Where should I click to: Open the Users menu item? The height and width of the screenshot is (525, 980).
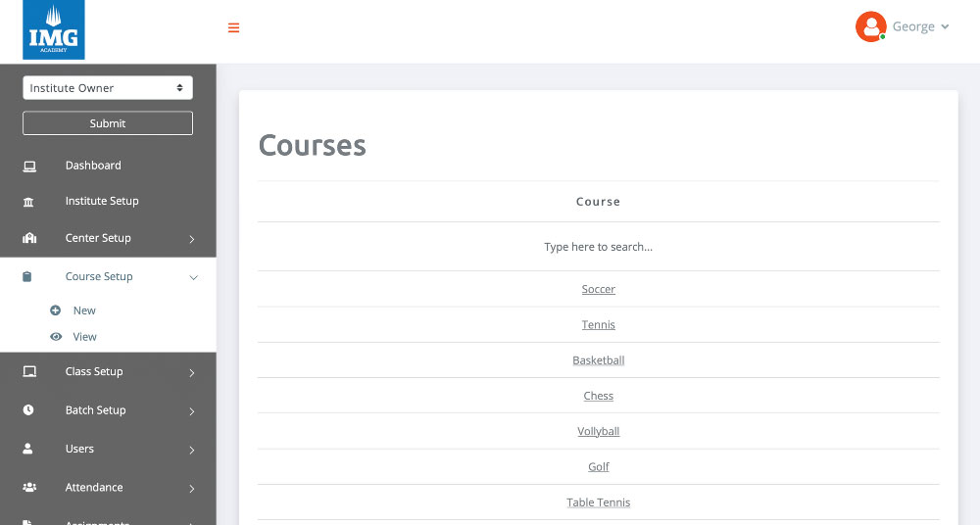pyautogui.click(x=79, y=449)
